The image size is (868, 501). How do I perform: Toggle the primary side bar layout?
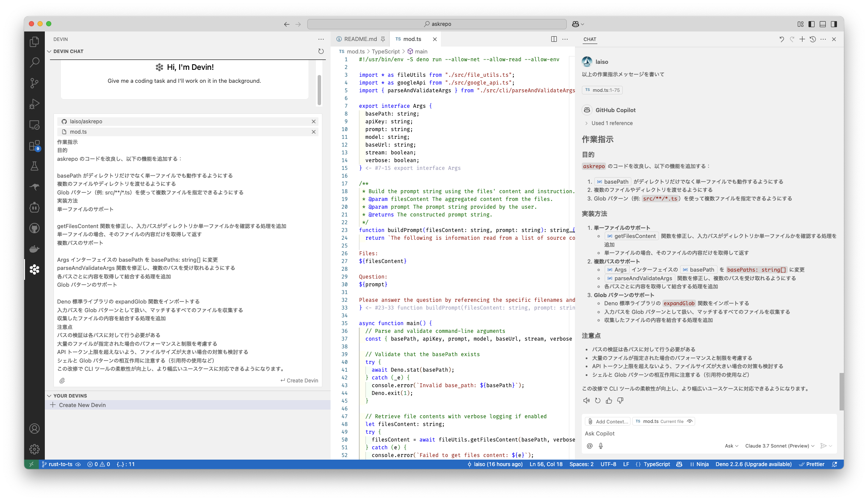[812, 24]
